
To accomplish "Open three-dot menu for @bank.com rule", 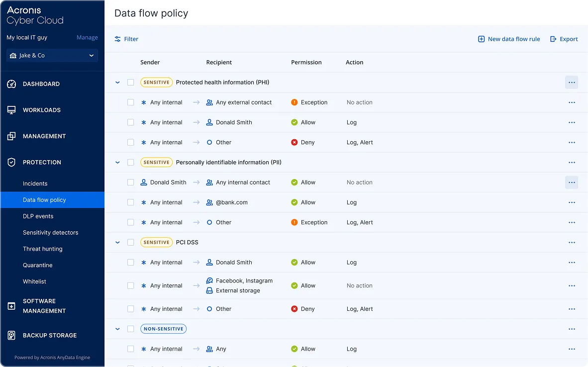I will point(572,202).
